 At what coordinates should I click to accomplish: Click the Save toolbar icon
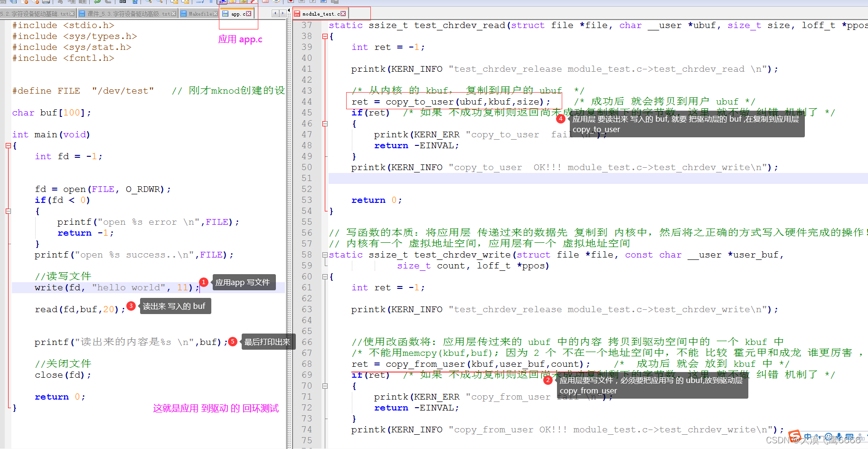point(13,3)
